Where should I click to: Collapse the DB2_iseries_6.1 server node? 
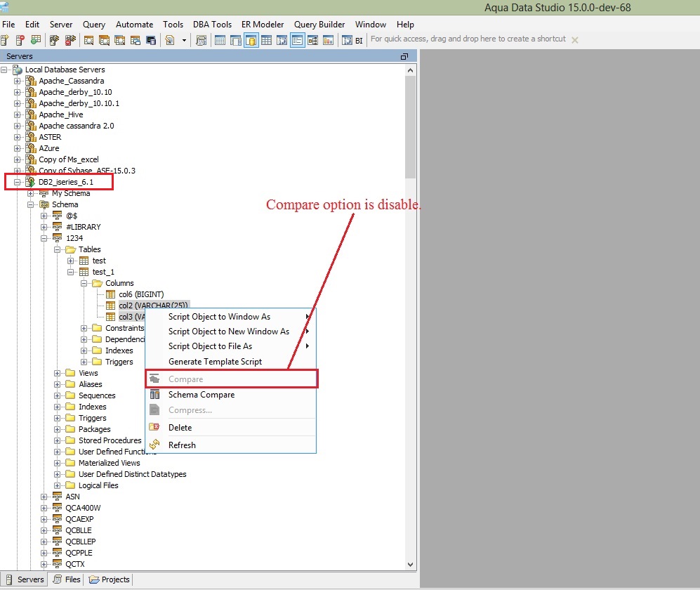point(17,182)
